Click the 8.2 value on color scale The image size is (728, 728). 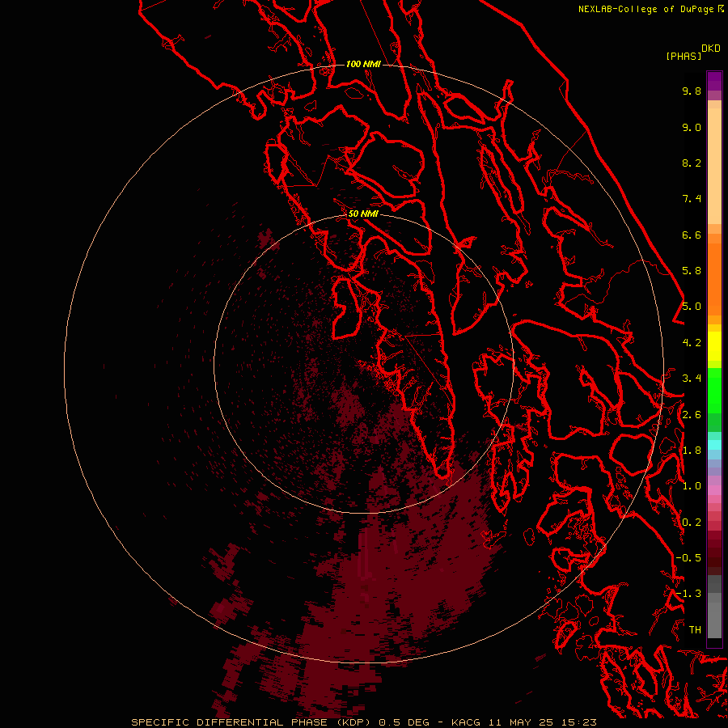tap(692, 163)
